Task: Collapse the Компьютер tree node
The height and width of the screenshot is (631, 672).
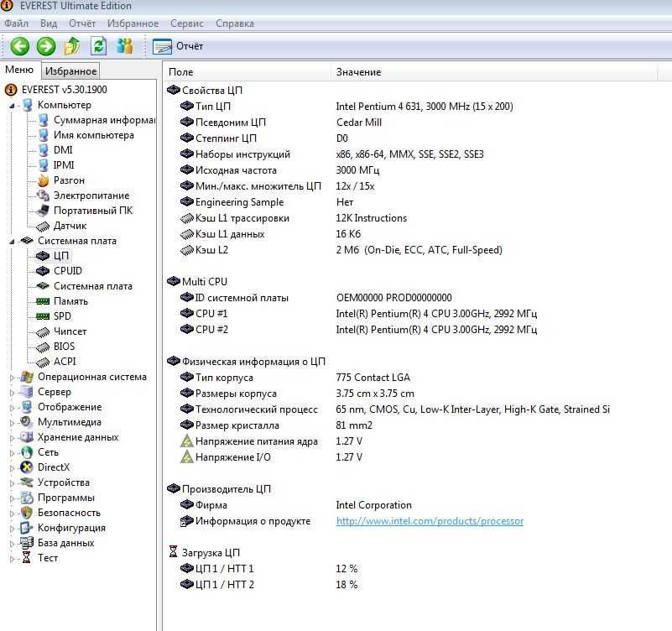Action: [x=12, y=106]
